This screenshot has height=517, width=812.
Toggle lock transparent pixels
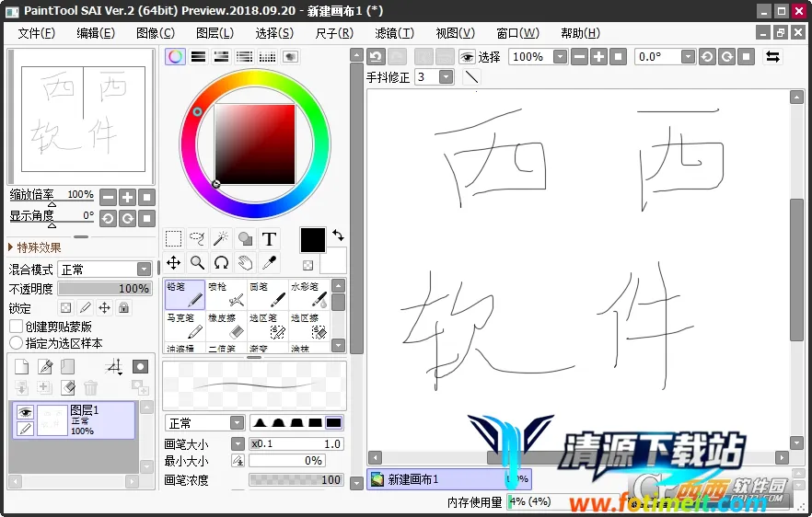[65, 308]
